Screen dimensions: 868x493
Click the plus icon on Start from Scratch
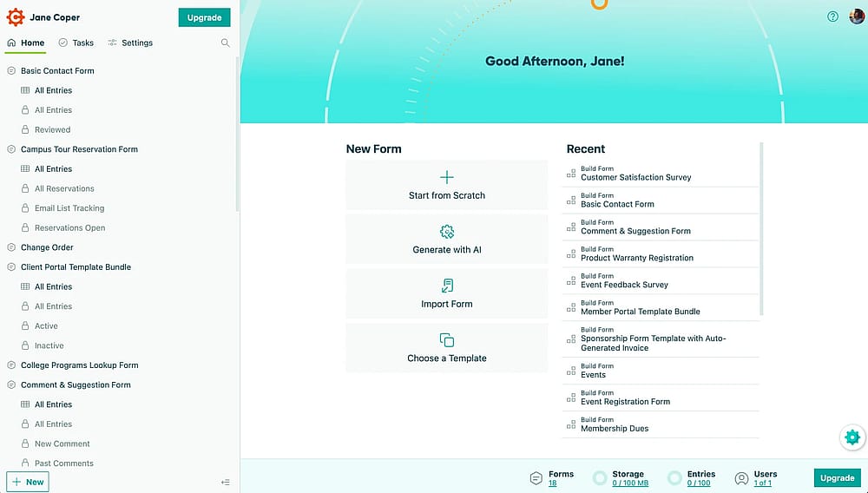(447, 177)
